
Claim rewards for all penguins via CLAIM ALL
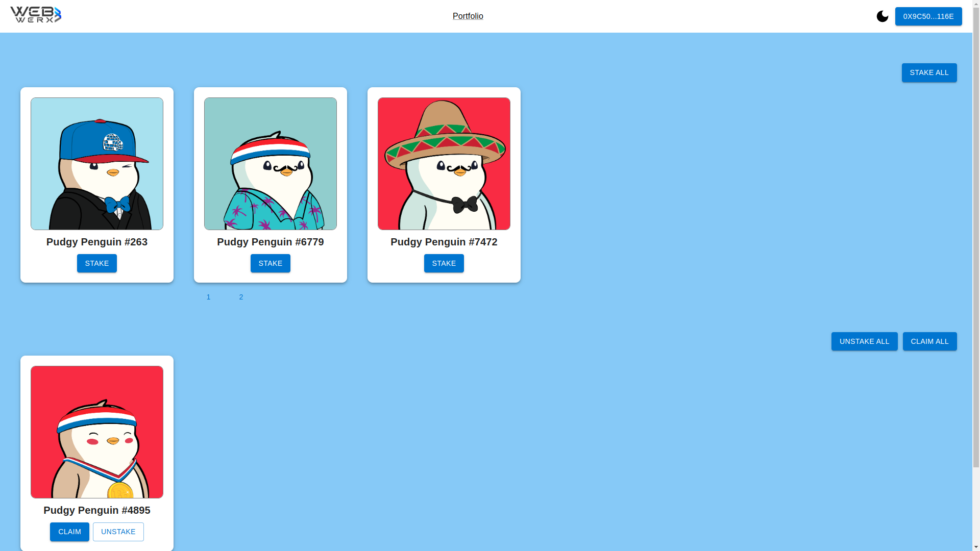coord(929,341)
